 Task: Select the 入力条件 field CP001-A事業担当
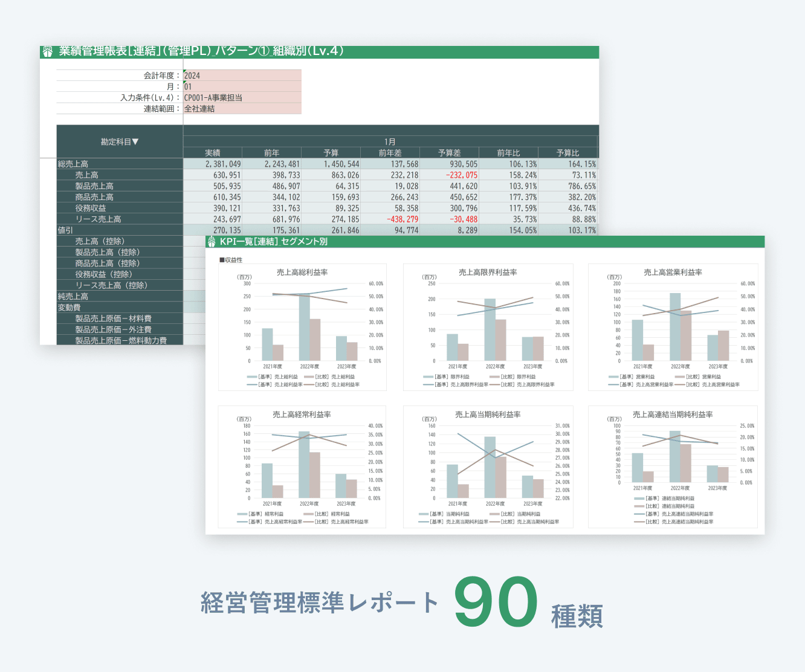tap(242, 97)
